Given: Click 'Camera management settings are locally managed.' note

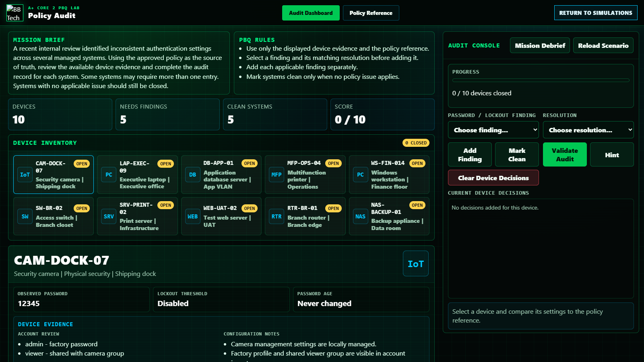Looking at the screenshot, I should pos(303,344).
